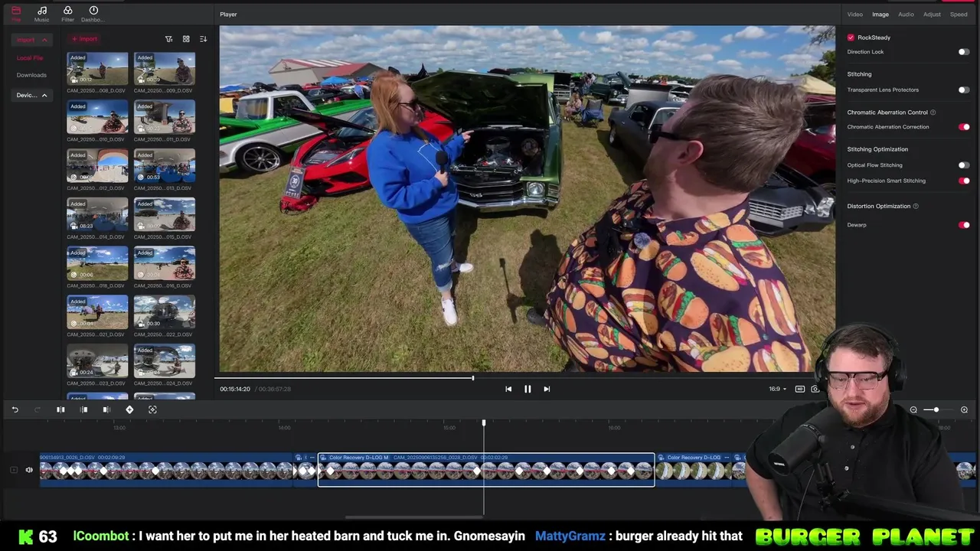Zoom out the timeline

pyautogui.click(x=913, y=410)
